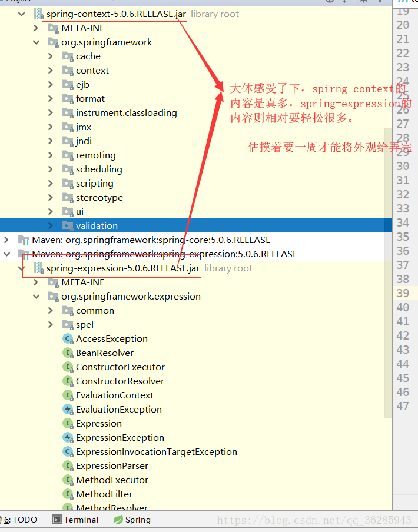Click the Terminal tool window icon
418x532 pixels.
[x=57, y=520]
